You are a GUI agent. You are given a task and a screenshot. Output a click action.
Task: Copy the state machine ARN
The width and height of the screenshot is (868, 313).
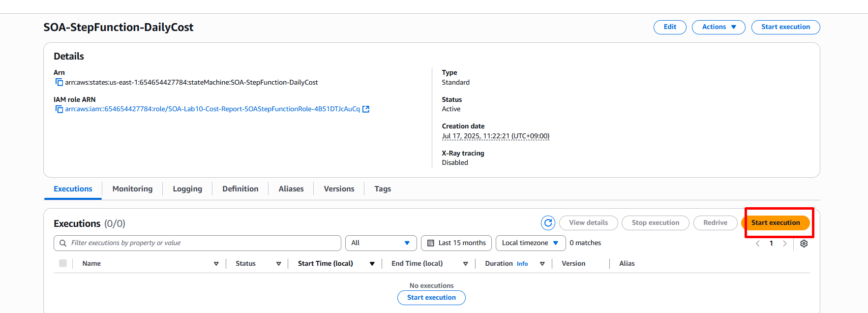pos(59,82)
